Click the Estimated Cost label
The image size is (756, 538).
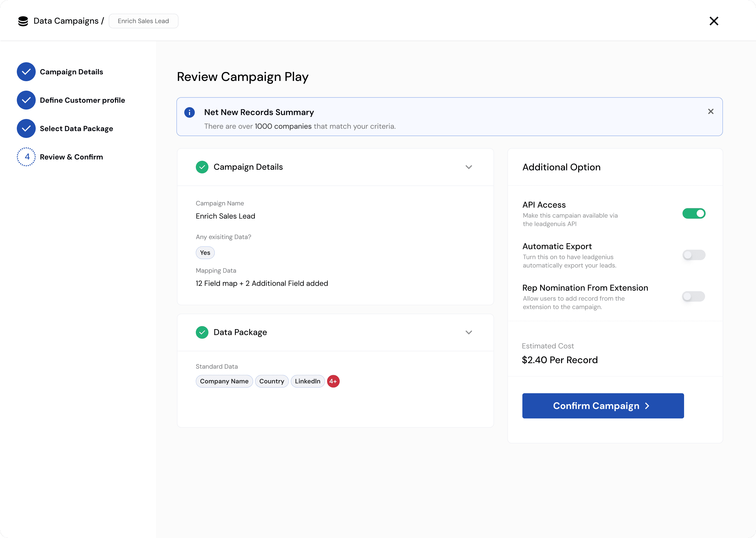point(548,346)
